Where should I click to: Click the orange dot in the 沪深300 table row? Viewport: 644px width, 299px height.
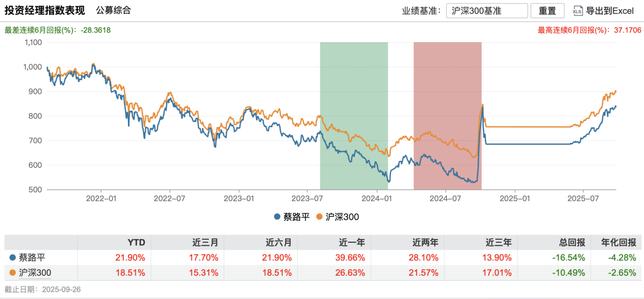(12, 273)
